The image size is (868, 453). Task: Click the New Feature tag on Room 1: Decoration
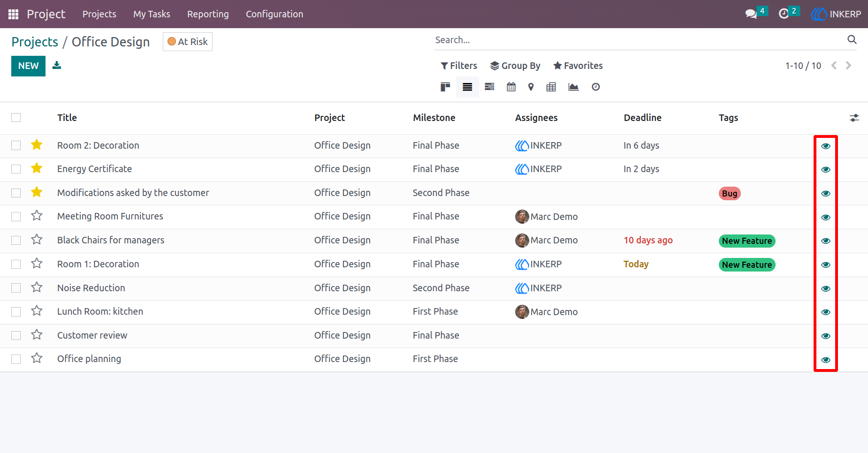coord(747,264)
